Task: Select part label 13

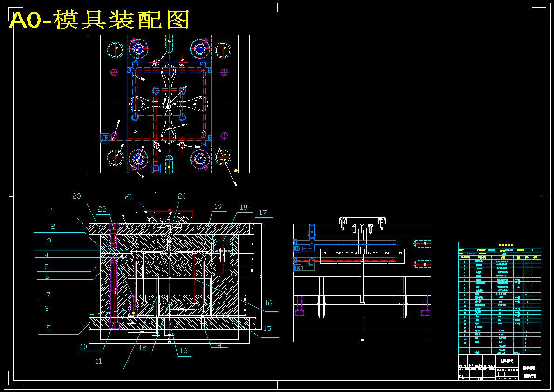Action: [x=184, y=351]
